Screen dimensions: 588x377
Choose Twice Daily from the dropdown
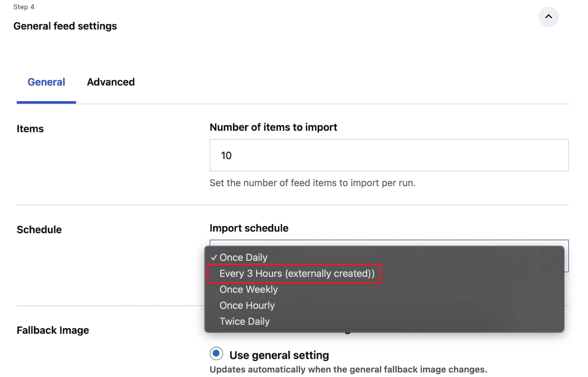click(244, 321)
